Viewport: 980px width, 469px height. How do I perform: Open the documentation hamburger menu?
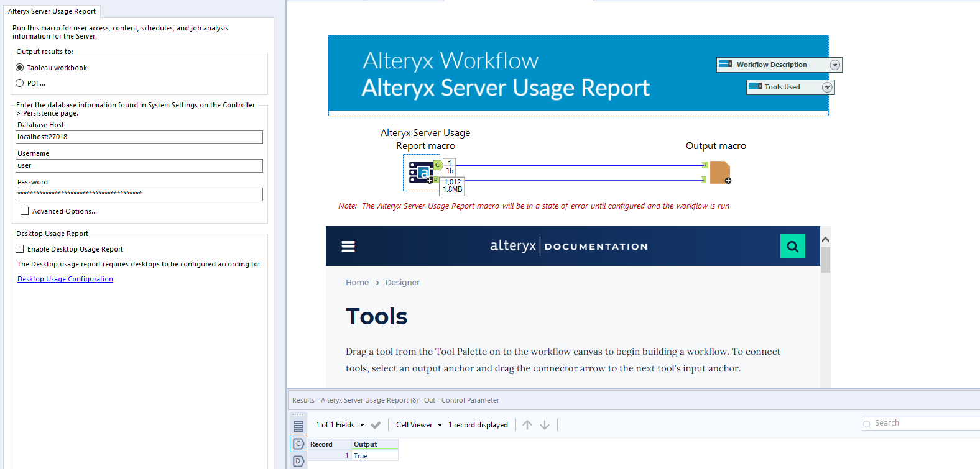click(348, 247)
